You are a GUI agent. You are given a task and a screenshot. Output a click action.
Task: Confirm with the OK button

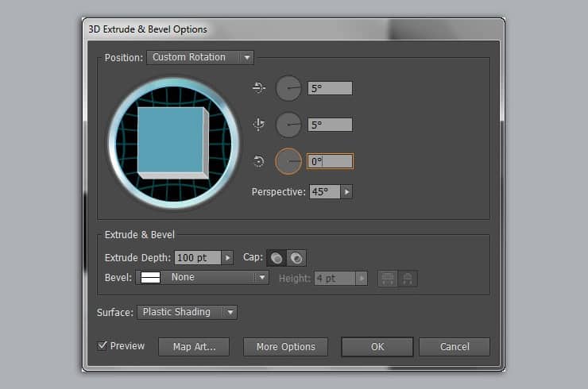[x=377, y=347]
